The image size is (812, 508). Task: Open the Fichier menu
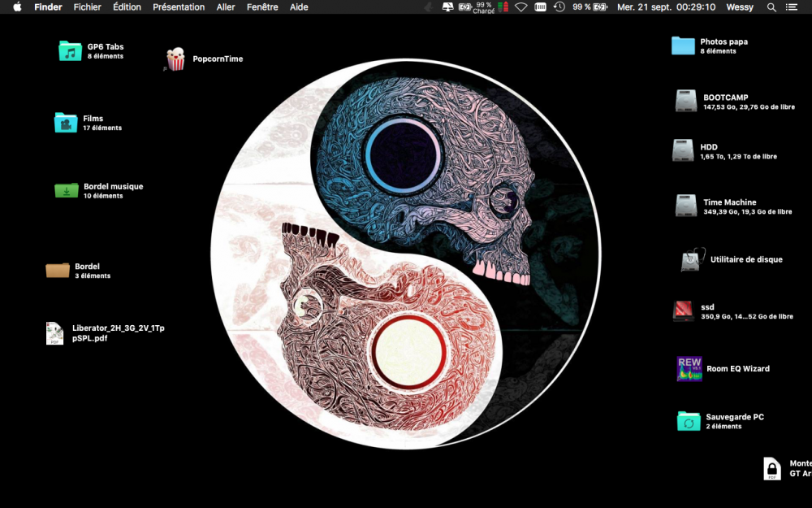pyautogui.click(x=87, y=7)
